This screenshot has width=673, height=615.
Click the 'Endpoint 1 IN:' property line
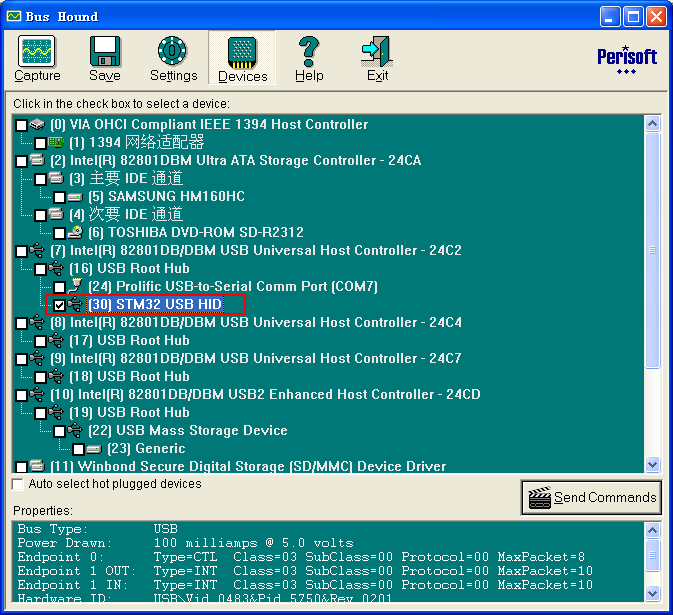coord(305,585)
